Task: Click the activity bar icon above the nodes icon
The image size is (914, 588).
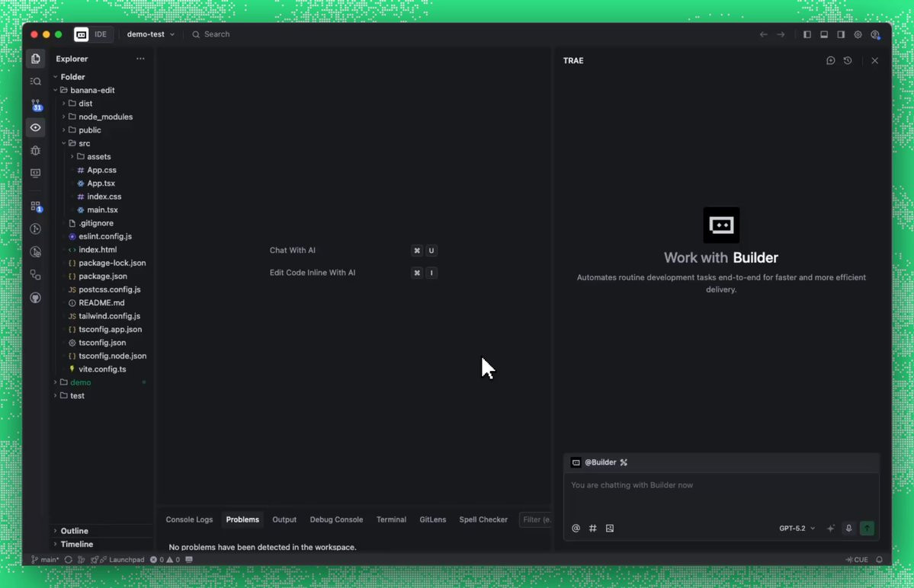Action: point(36,252)
